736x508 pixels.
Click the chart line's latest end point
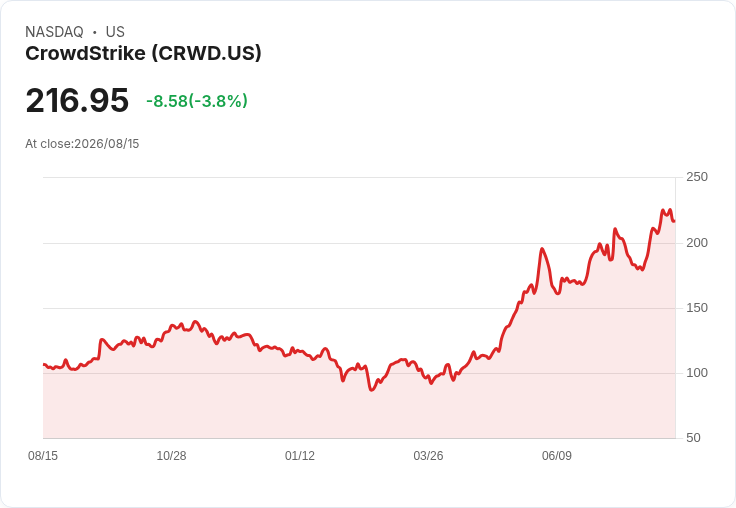pyautogui.click(x=674, y=221)
